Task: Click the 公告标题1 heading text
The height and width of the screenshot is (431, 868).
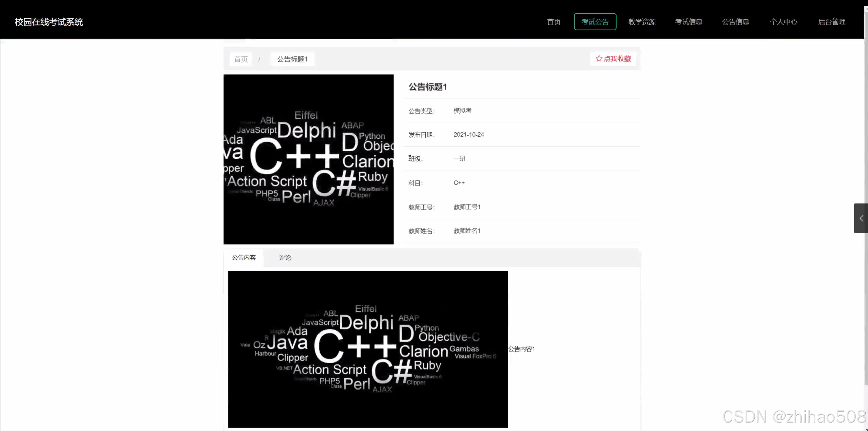Action: (427, 87)
